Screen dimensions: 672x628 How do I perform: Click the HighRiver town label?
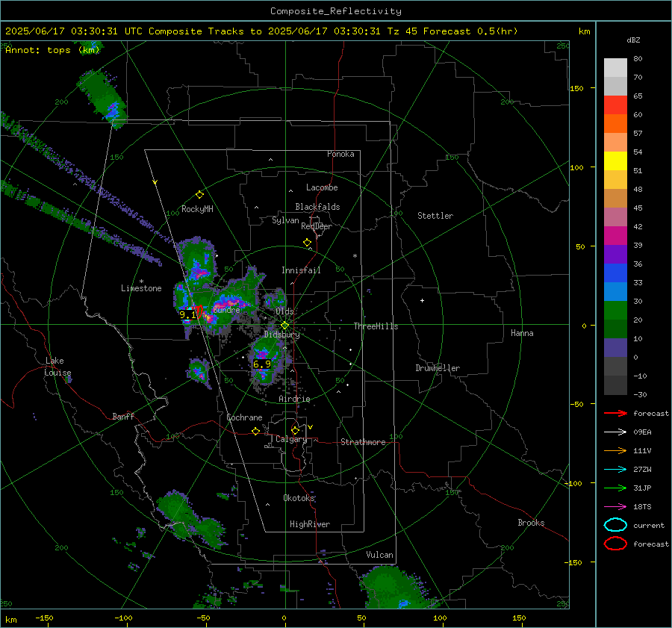[x=310, y=524]
